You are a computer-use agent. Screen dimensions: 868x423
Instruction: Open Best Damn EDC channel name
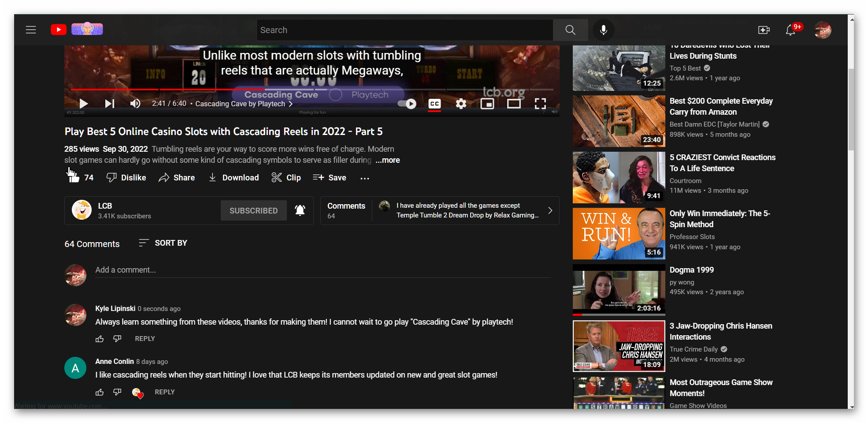[x=715, y=124]
